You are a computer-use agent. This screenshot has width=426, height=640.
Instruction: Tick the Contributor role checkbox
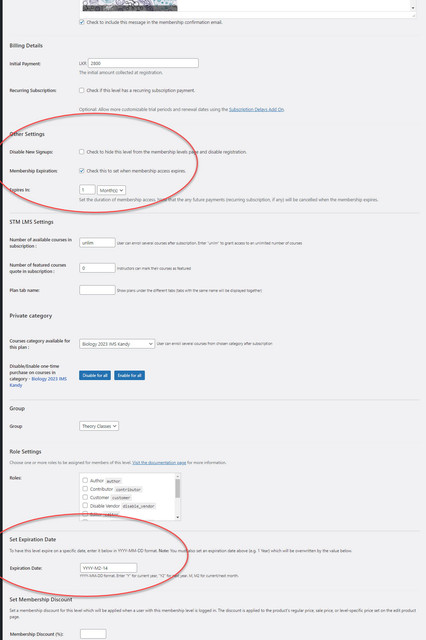click(85, 489)
